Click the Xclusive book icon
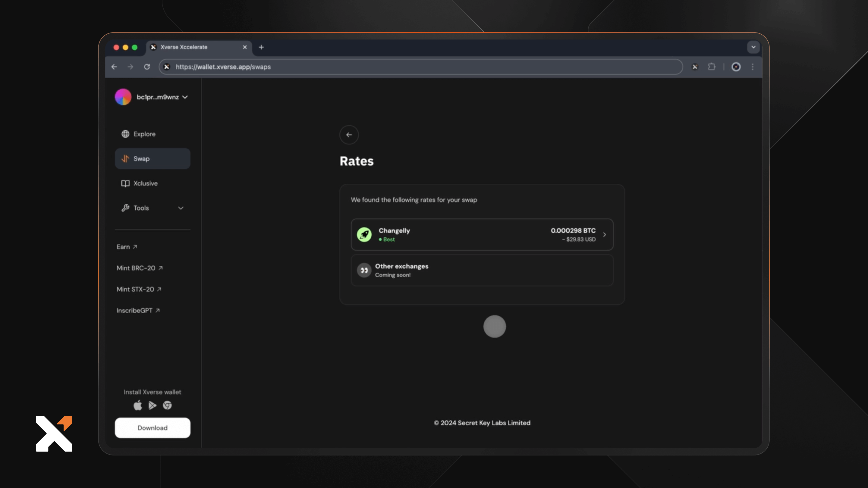Image resolution: width=868 pixels, height=488 pixels. [x=125, y=183]
